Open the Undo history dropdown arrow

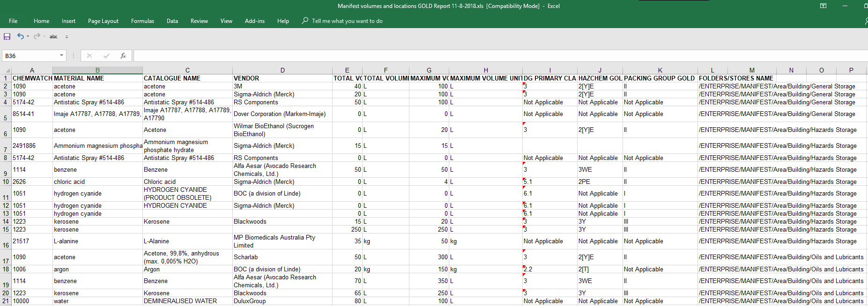click(28, 36)
